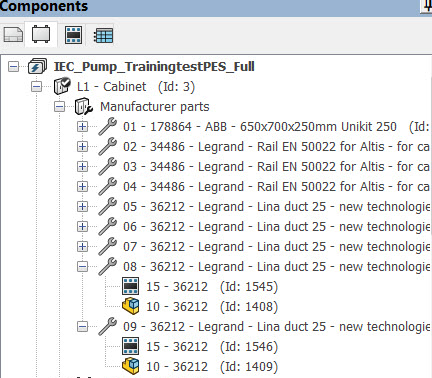Collapse the L1 - Cabinet node
Viewport: 432px width, 378px height.
coord(36,87)
